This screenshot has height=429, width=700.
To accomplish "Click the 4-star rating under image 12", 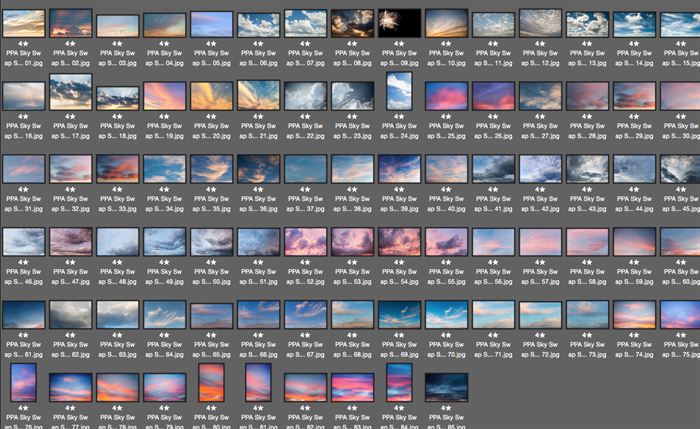I will (x=540, y=46).
